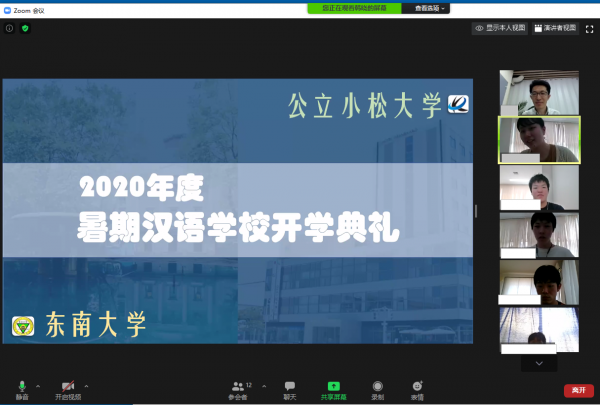This screenshot has height=405, width=600.
Task: Open the view options dropdown
Action: 426,8
